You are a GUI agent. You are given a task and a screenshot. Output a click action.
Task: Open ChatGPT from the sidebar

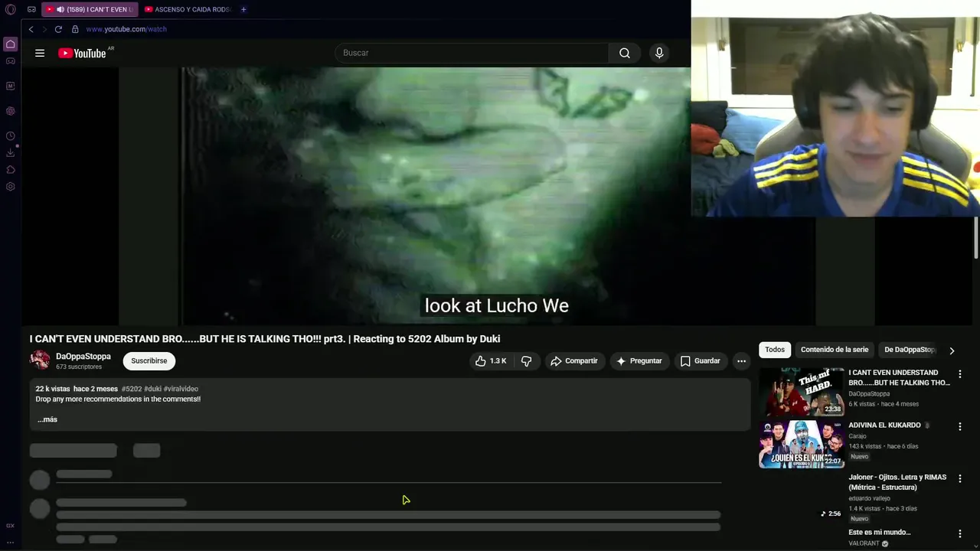click(x=10, y=111)
